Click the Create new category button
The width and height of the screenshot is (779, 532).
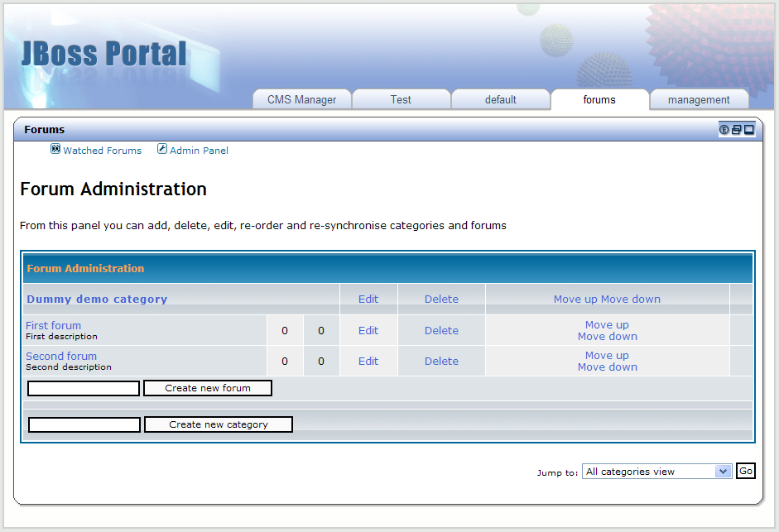(x=219, y=424)
